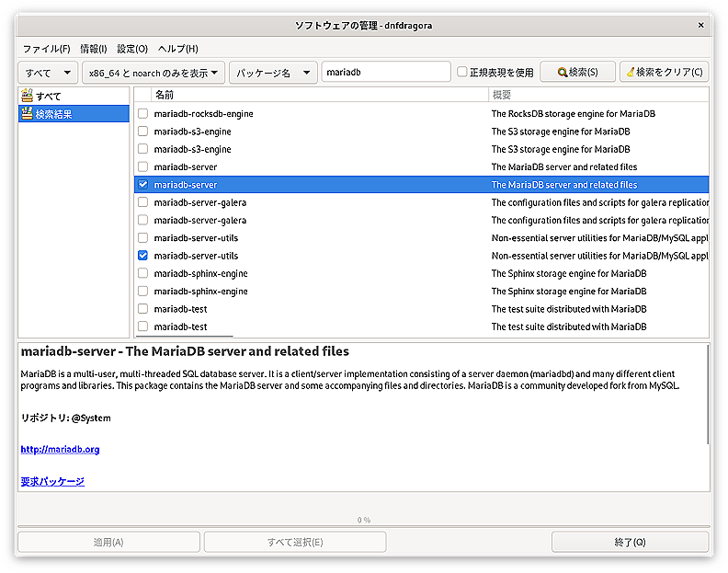Open the パッケージ名 search-field dropdown
The height and width of the screenshot is (573, 728).
tap(273, 73)
